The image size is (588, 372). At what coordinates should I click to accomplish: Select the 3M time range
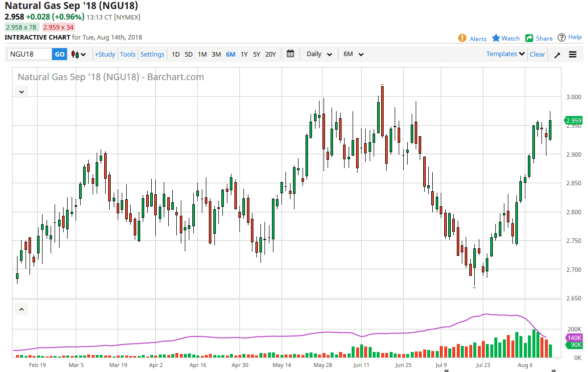216,54
